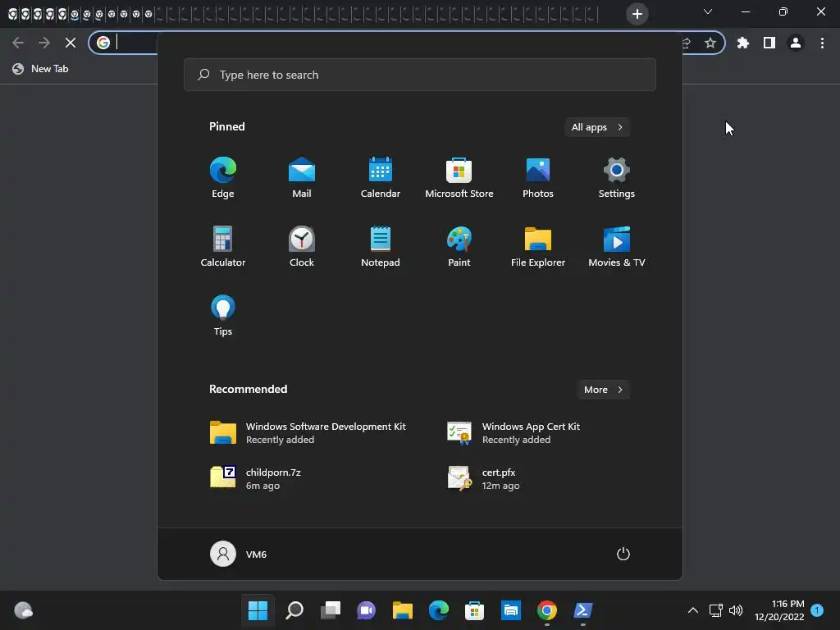Image resolution: width=840 pixels, height=630 pixels.
Task: Open the New Tab bookmark
Action: click(x=41, y=69)
